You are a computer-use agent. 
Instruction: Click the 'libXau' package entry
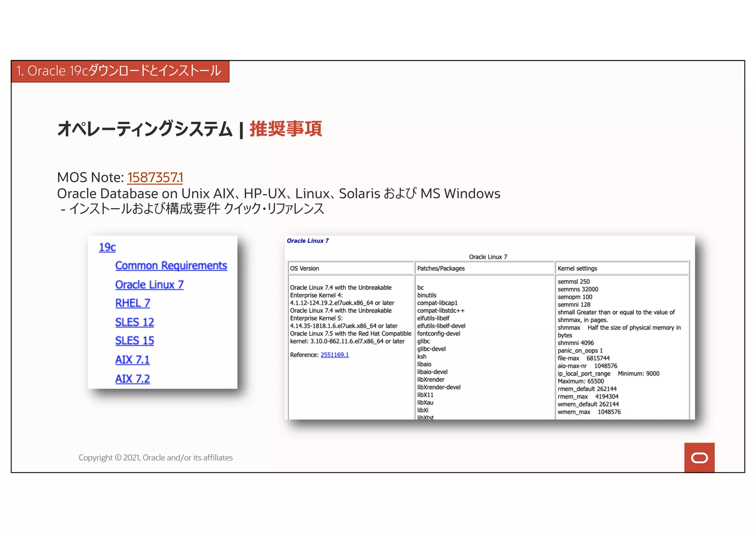(425, 403)
